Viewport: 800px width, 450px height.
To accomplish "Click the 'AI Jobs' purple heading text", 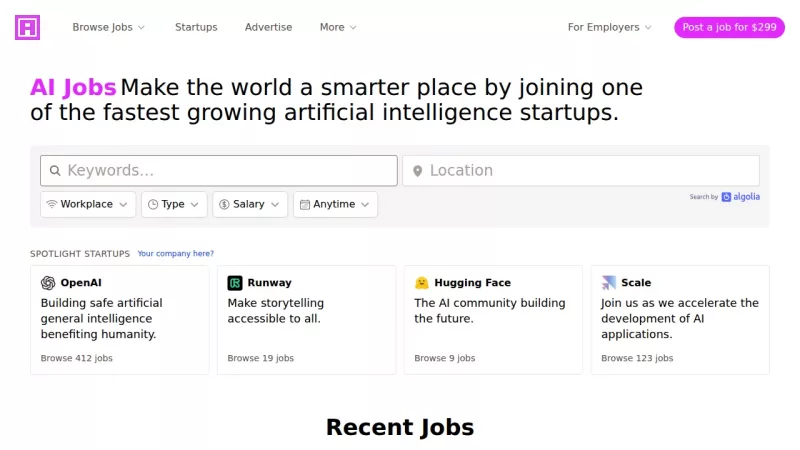I will coord(73,87).
